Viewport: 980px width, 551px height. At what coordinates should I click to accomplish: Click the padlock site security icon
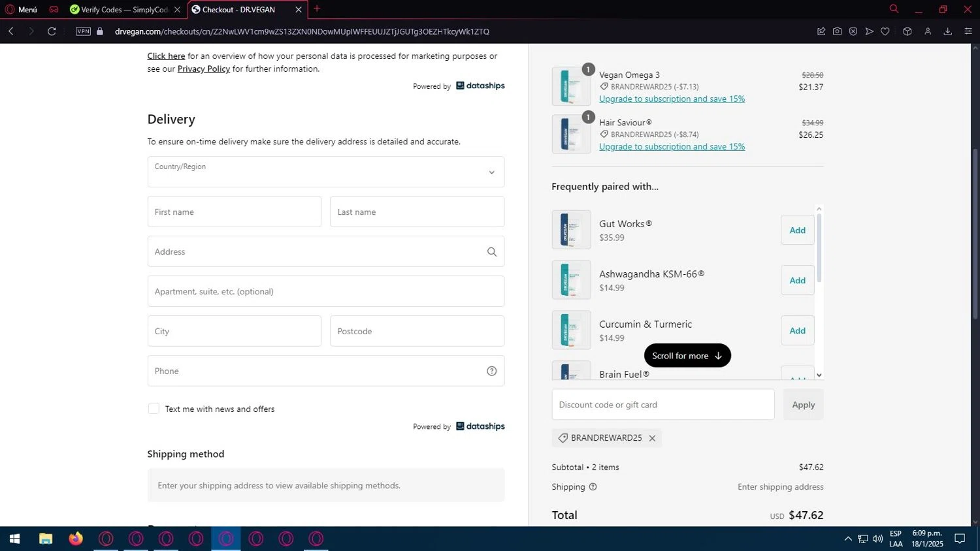(100, 31)
